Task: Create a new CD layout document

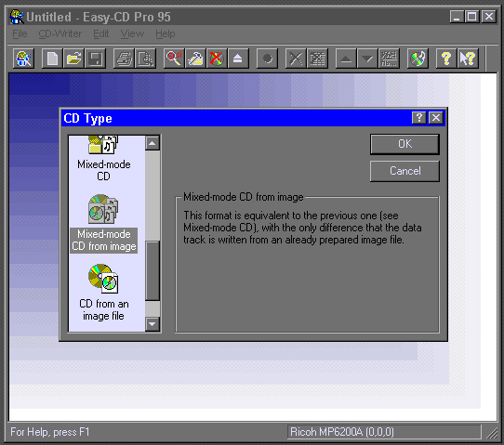Action: coord(52,59)
